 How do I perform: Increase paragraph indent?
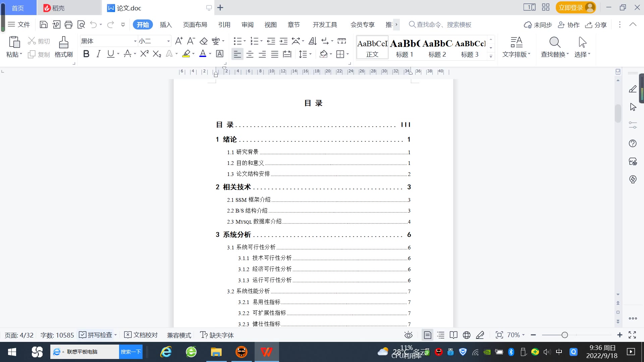(x=283, y=41)
